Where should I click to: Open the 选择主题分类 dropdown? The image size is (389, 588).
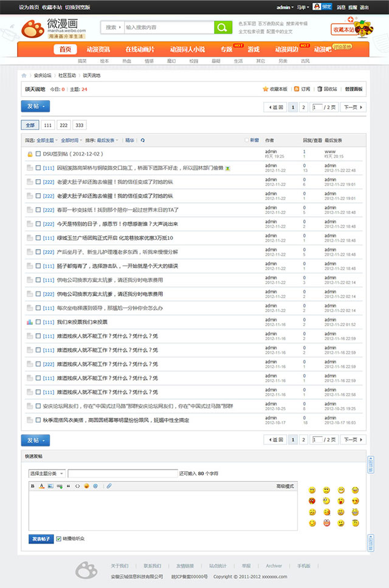coord(46,473)
